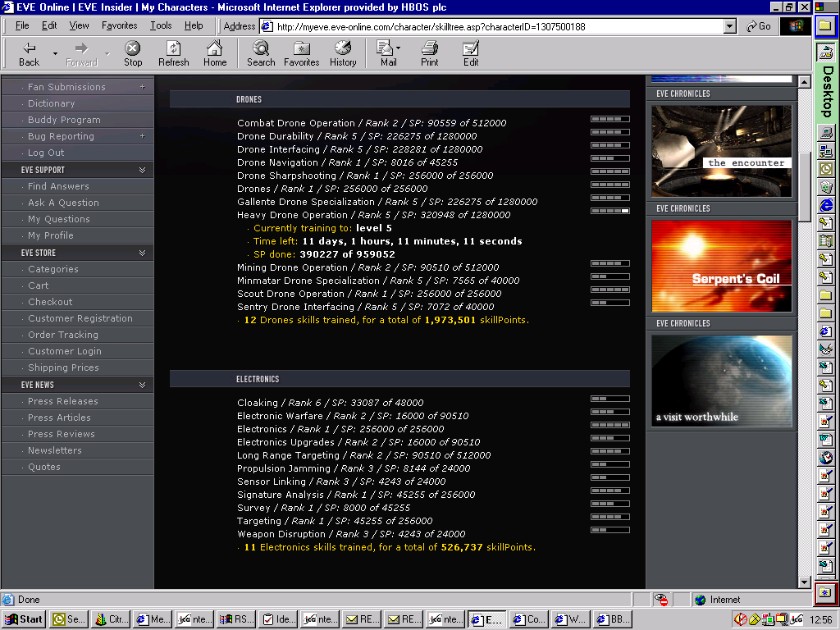Select the Drone Interfacing skill text
The width and height of the screenshot is (840, 630).
tap(359, 149)
